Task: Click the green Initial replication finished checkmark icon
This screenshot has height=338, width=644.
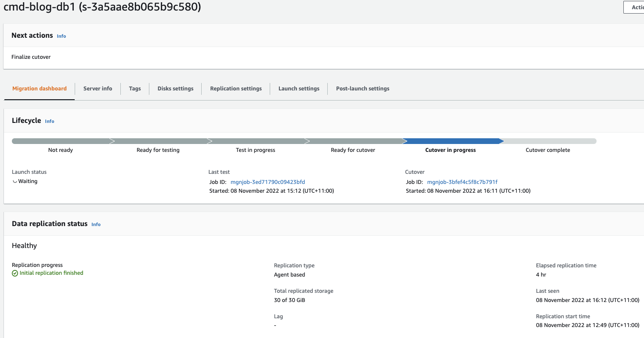Action: coord(15,273)
